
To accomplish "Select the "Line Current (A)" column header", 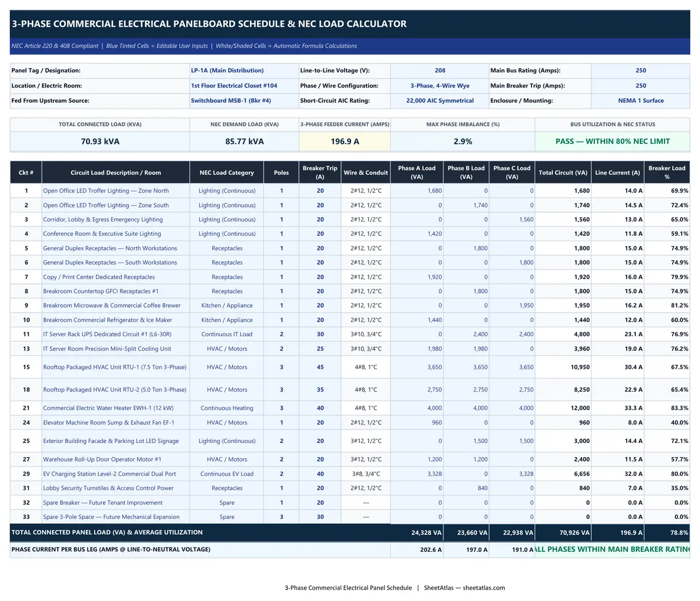I will [x=617, y=173].
